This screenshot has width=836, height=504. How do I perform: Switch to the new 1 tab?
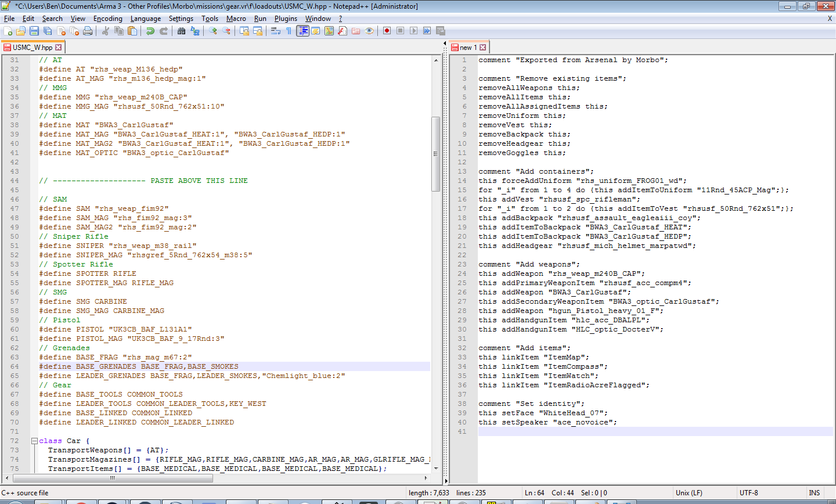tap(468, 47)
